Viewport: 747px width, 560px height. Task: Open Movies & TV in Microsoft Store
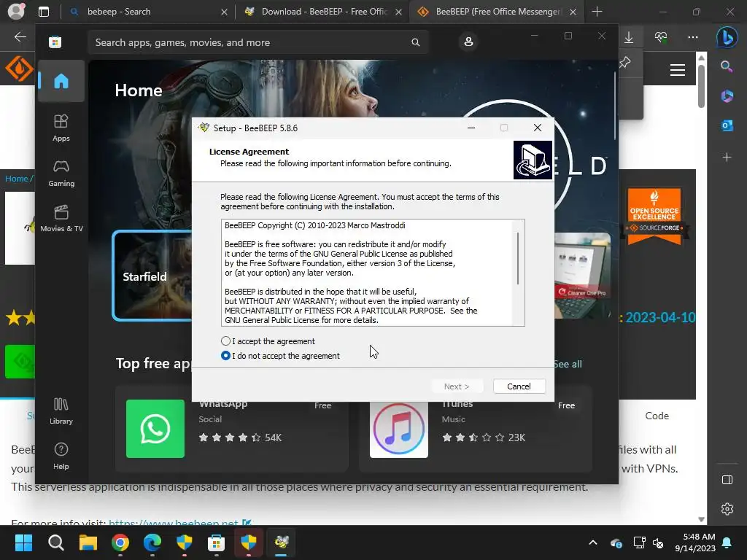61,219
